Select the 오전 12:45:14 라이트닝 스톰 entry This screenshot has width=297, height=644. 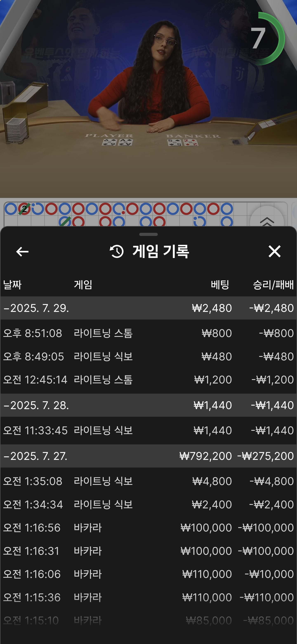[148, 380]
